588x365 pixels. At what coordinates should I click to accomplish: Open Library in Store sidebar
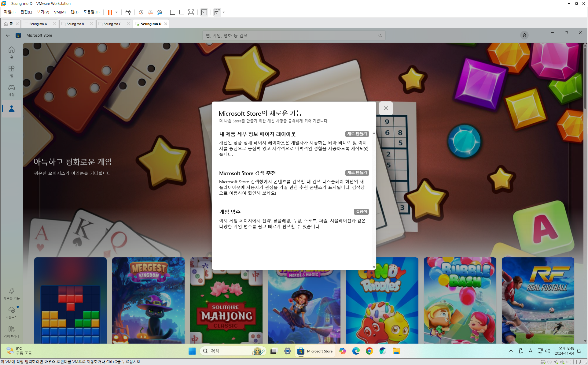tap(12, 331)
